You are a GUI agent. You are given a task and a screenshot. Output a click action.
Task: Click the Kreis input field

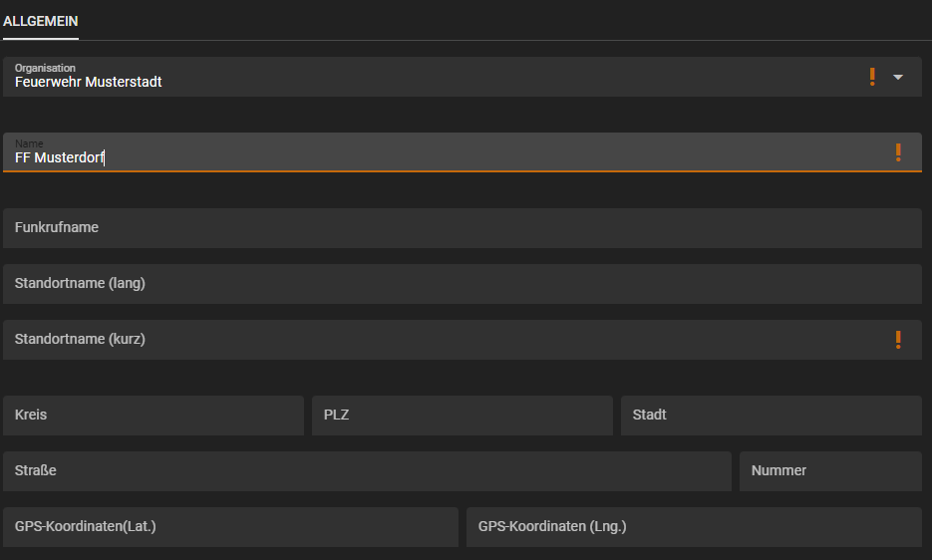pyautogui.click(x=153, y=416)
